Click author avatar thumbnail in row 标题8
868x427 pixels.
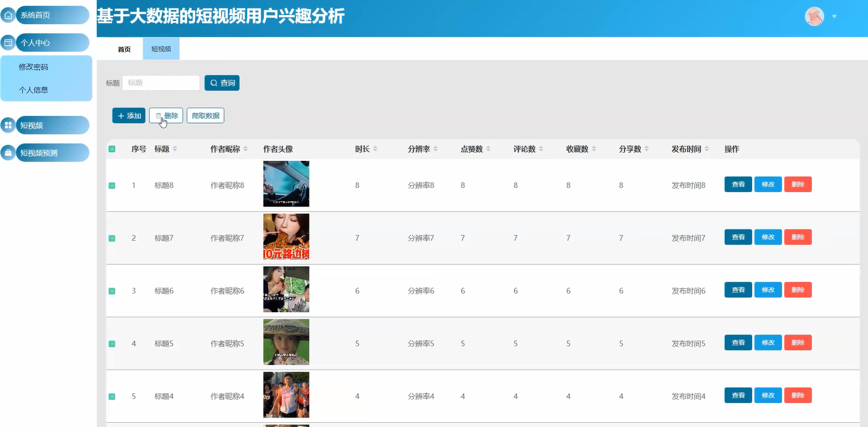pos(286,184)
